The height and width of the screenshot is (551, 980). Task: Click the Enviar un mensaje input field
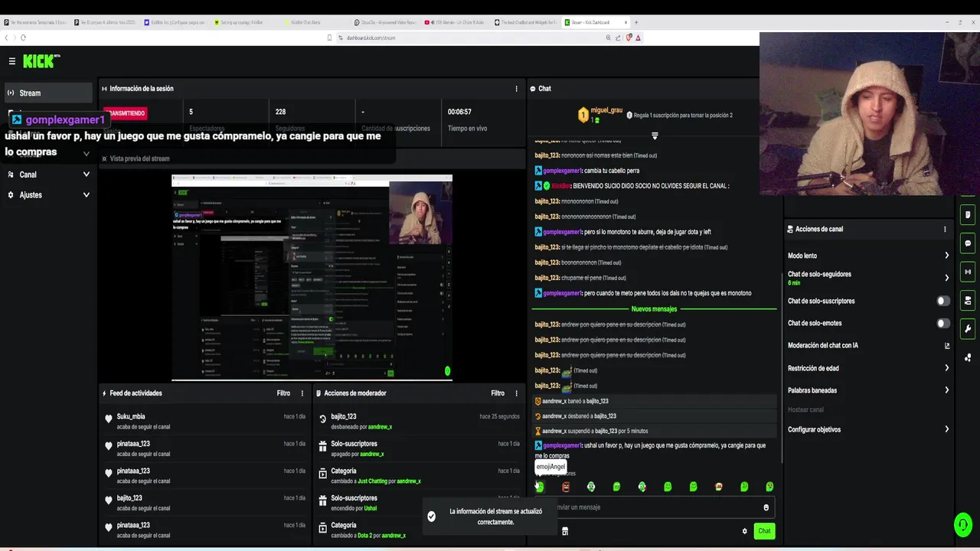(653, 507)
